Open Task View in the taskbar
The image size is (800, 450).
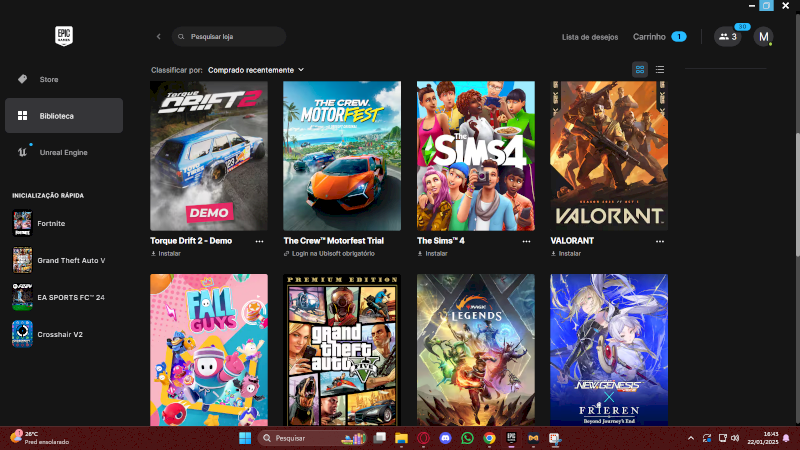click(380, 438)
